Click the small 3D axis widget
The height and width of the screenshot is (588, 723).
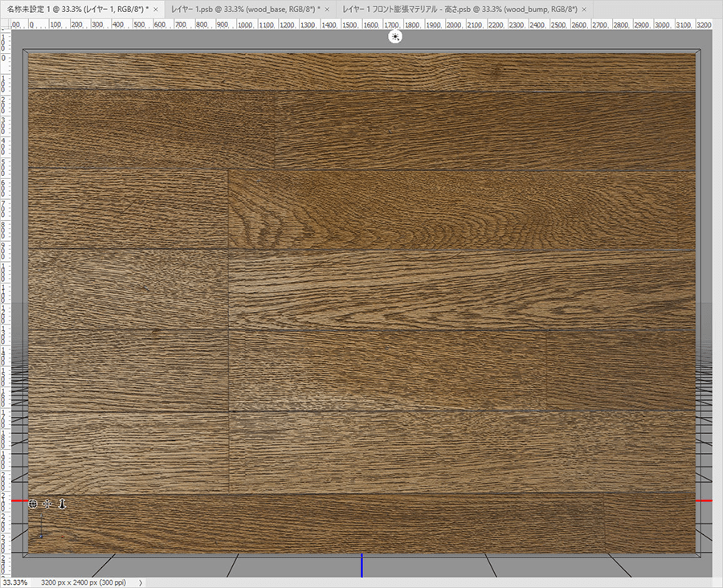point(40,531)
